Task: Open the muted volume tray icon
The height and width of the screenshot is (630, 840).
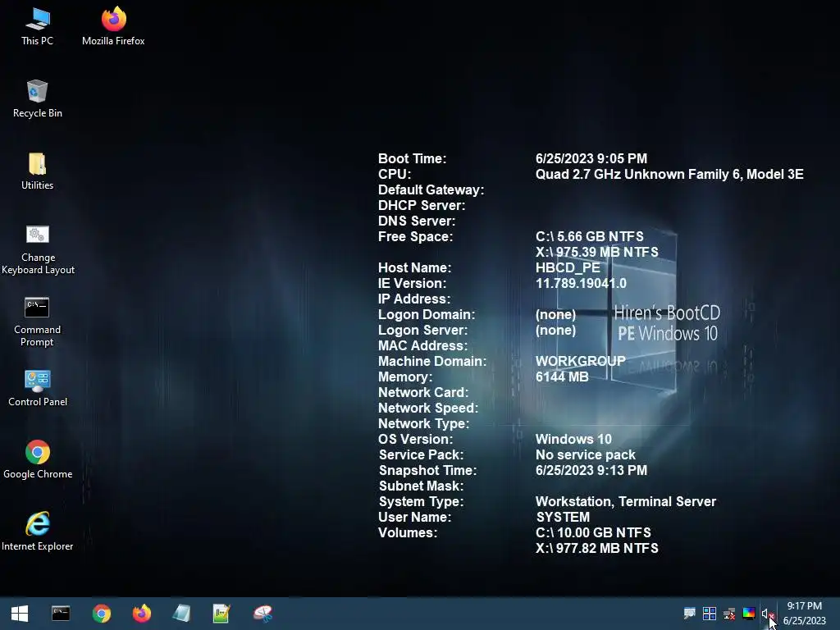Action: pyautogui.click(x=768, y=614)
